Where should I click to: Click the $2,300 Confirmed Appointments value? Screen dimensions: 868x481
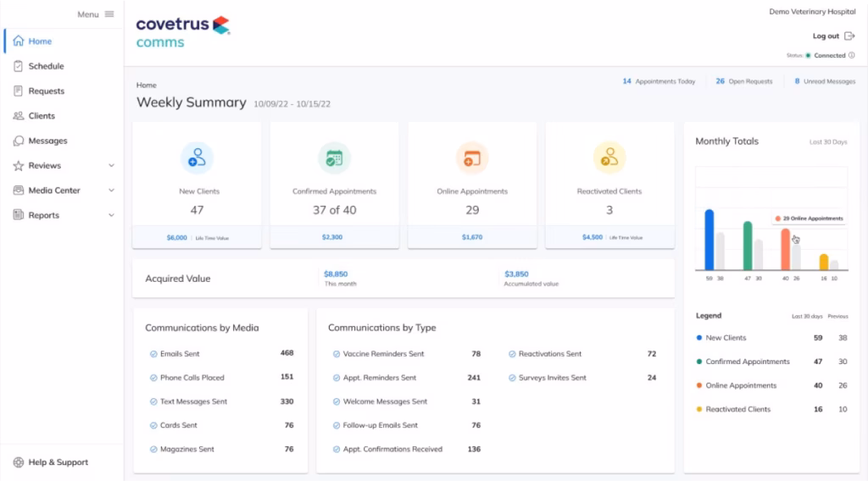point(332,237)
